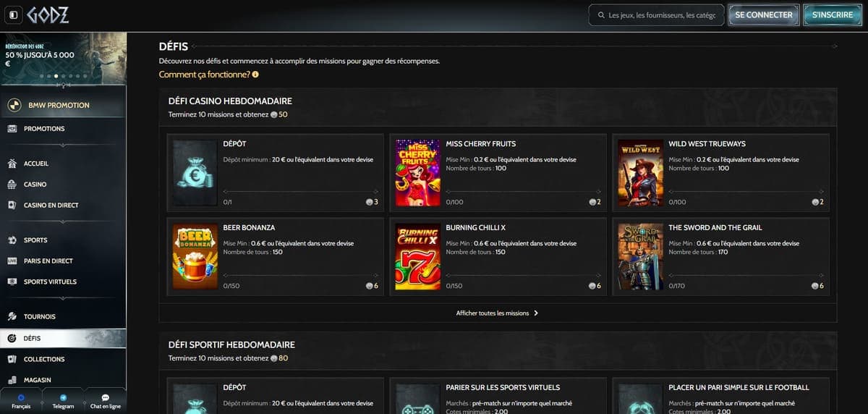Click Se connecter button

[x=763, y=15]
